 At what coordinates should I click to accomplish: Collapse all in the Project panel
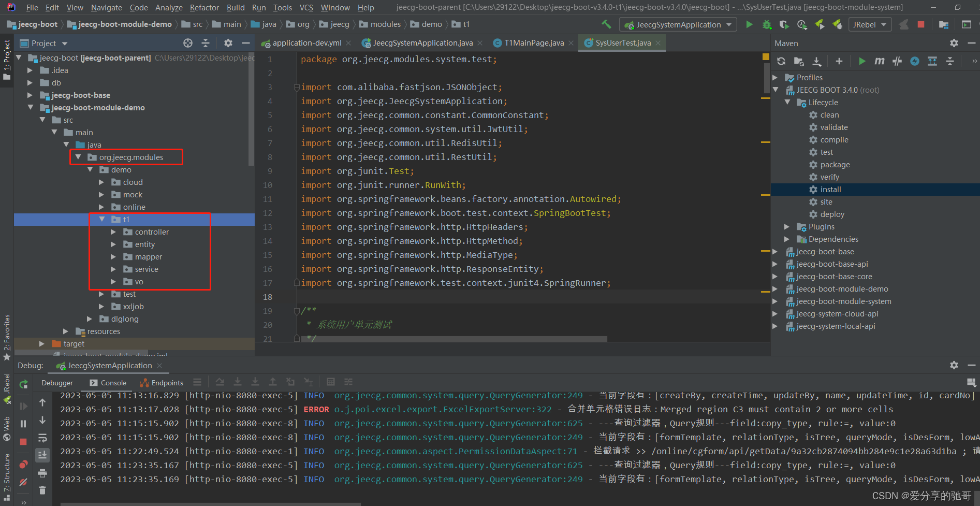(206, 43)
